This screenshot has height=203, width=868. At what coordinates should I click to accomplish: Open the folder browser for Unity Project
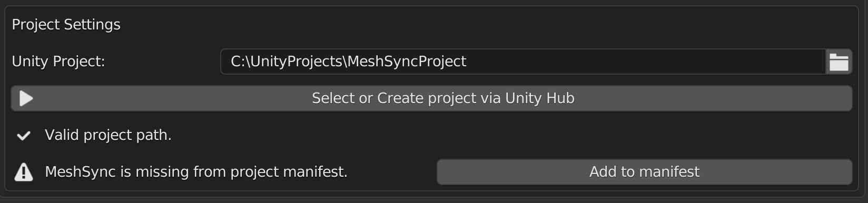839,62
